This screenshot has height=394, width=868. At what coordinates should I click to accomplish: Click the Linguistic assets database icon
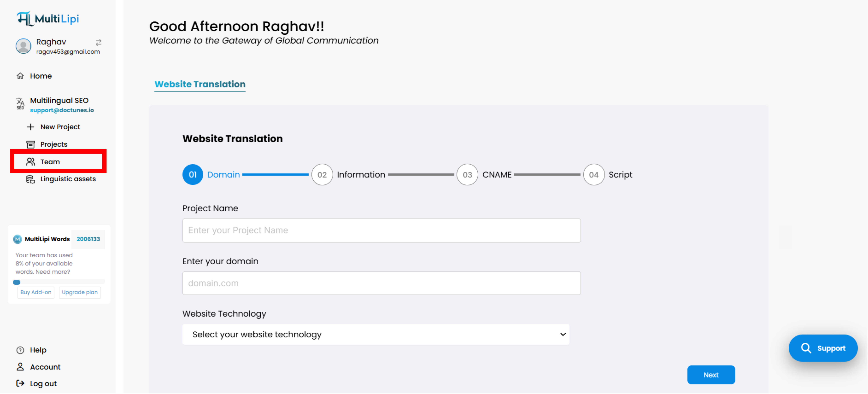(31, 179)
